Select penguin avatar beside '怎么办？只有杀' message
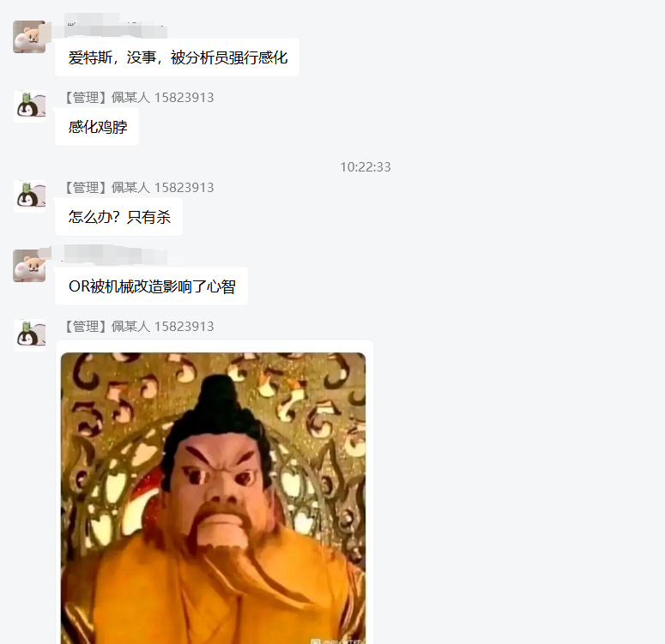This screenshot has height=644, width=665. tap(29, 196)
